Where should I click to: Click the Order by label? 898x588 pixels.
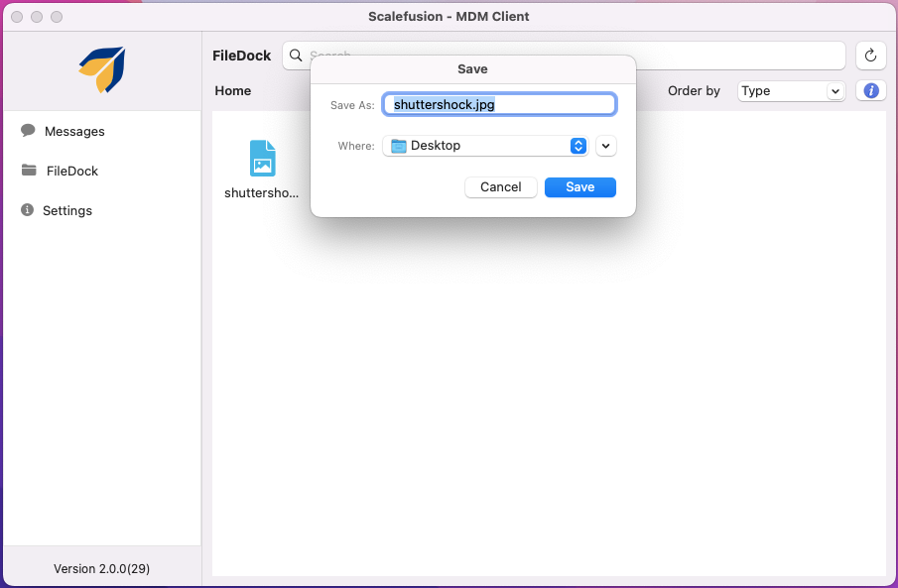694,91
